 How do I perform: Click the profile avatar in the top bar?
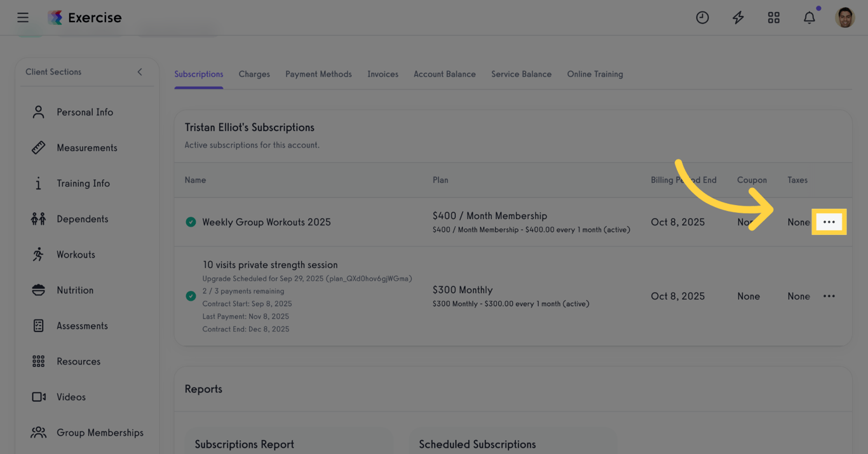click(845, 17)
